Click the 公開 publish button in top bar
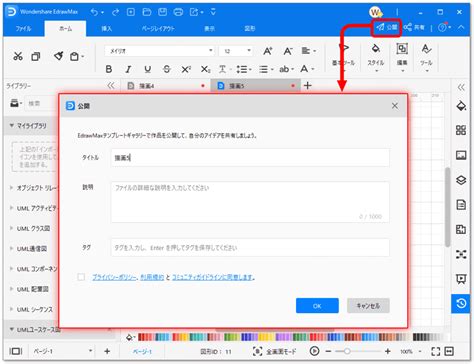Image resolution: width=474 pixels, height=364 pixels. [x=387, y=27]
